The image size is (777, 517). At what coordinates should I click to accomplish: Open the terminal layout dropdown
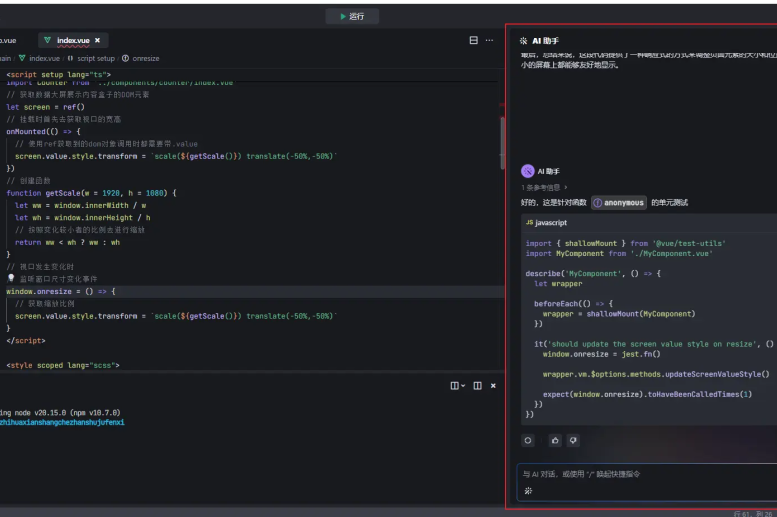(x=457, y=385)
